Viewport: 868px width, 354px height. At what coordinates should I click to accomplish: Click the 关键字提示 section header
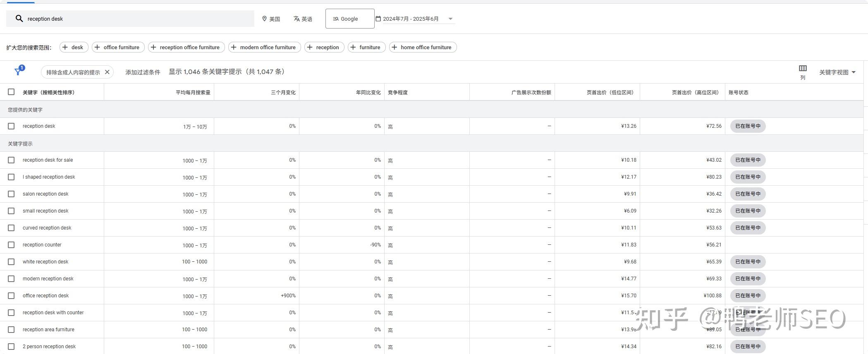[20, 144]
